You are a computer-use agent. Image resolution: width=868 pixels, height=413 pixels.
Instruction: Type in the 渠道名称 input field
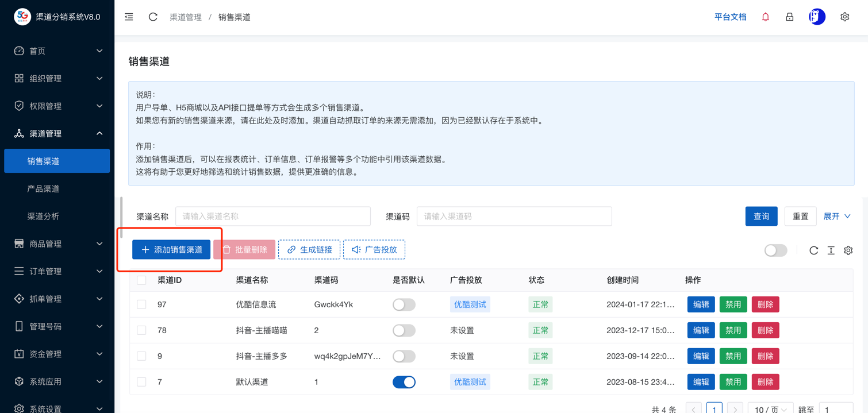click(272, 217)
